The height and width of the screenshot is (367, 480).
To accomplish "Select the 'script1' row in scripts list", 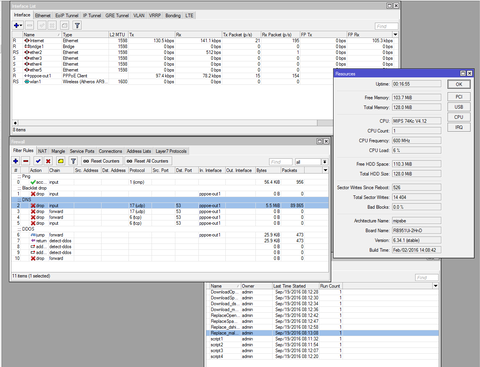I will pos(323,339).
